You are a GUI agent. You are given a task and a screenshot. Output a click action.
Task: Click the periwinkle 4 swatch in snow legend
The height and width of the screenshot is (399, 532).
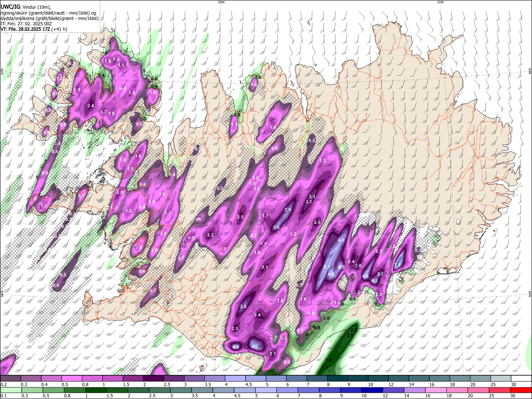235,378
